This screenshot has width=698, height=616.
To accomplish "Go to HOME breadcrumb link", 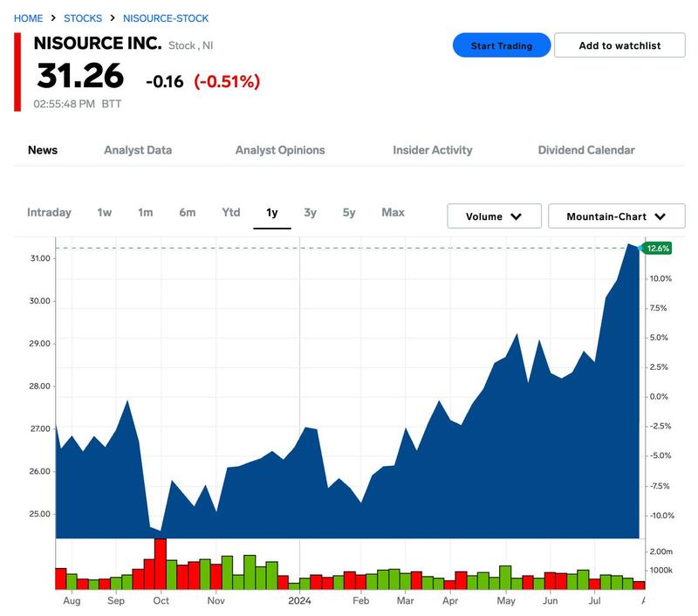I will pos(29,18).
